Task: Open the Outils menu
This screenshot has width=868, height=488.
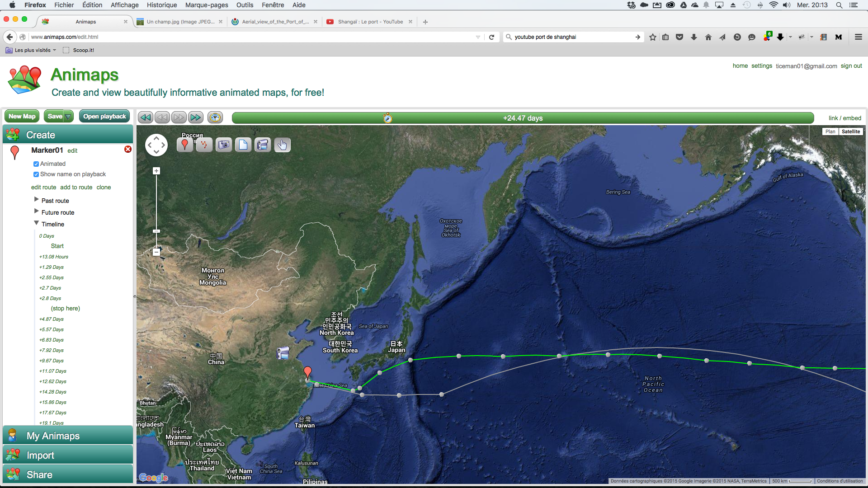Action: pyautogui.click(x=245, y=5)
